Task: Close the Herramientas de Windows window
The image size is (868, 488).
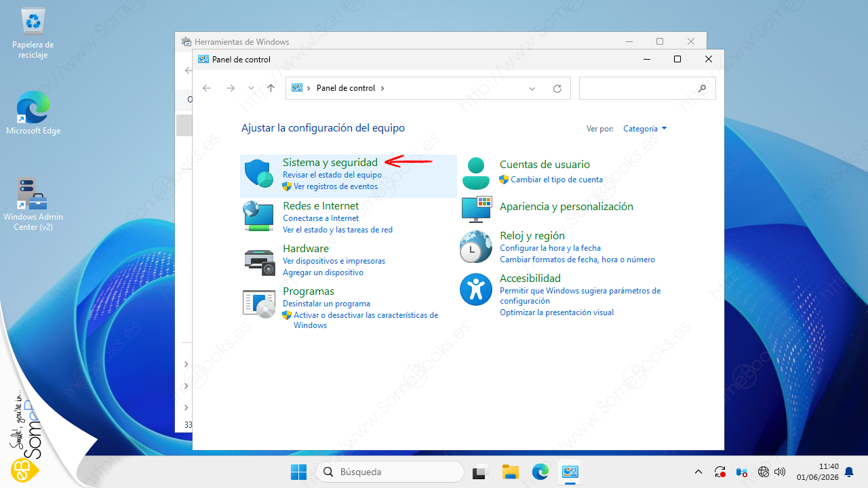Action: 691,41
